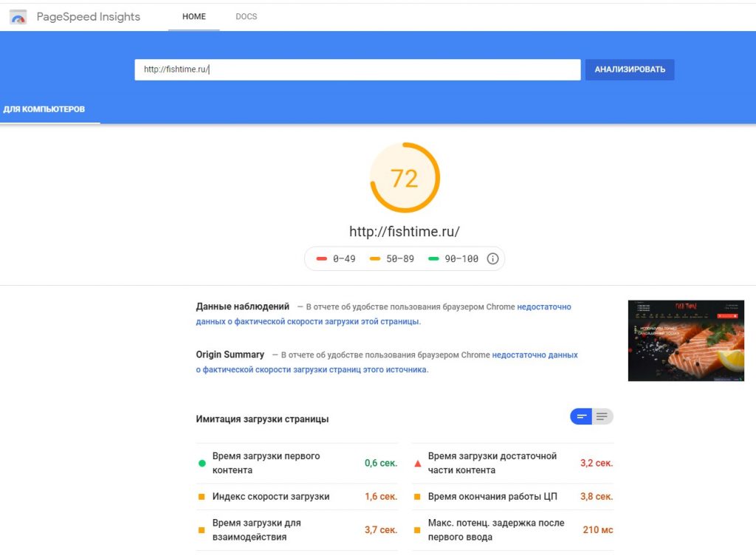Image resolution: width=756 pixels, height=556 pixels.
Task: Click 'Время загрузки достаточной части контента' text
Action: (492, 463)
